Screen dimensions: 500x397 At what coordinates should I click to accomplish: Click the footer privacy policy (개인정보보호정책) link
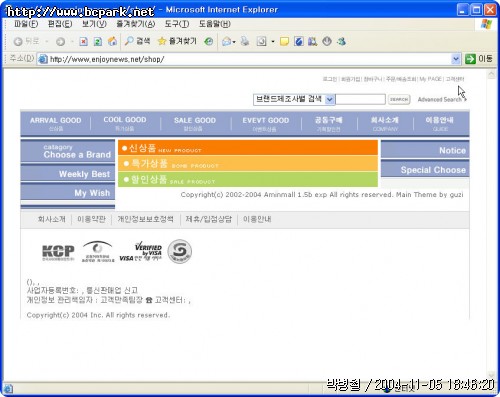[x=145, y=219]
